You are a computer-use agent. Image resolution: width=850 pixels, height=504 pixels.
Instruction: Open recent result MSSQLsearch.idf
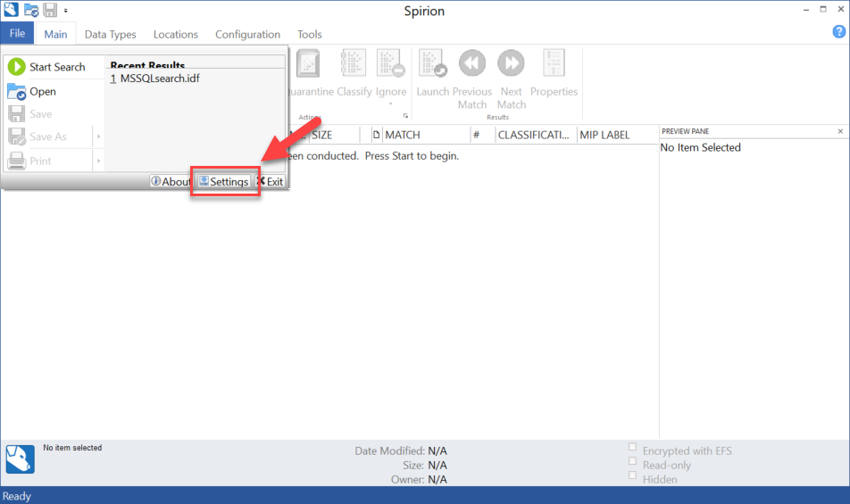click(154, 78)
